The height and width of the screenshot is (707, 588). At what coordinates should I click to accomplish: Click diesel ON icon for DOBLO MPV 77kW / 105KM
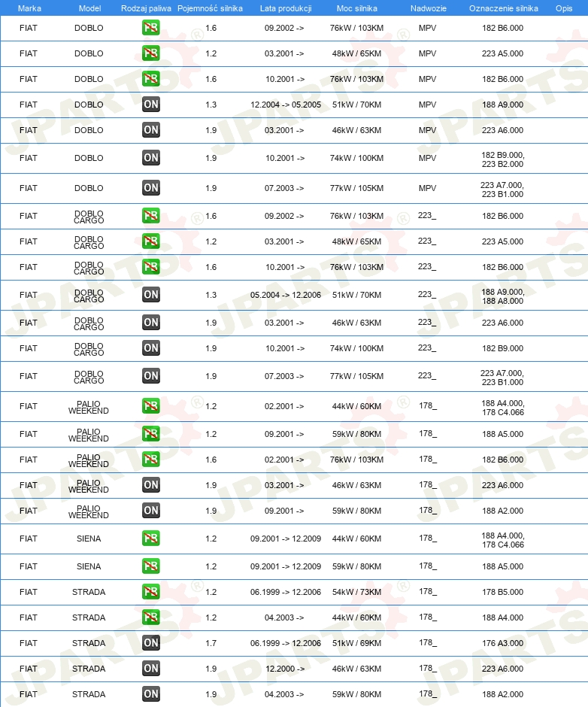click(150, 188)
